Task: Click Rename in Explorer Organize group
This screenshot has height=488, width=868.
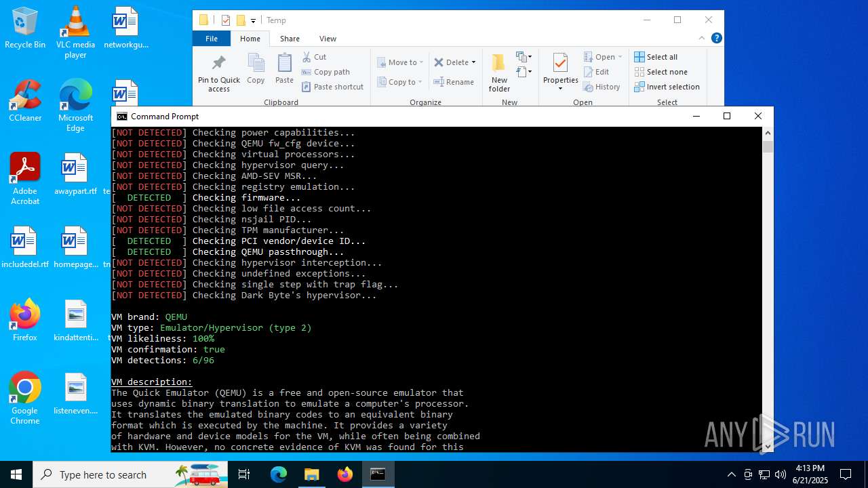Action: click(454, 82)
